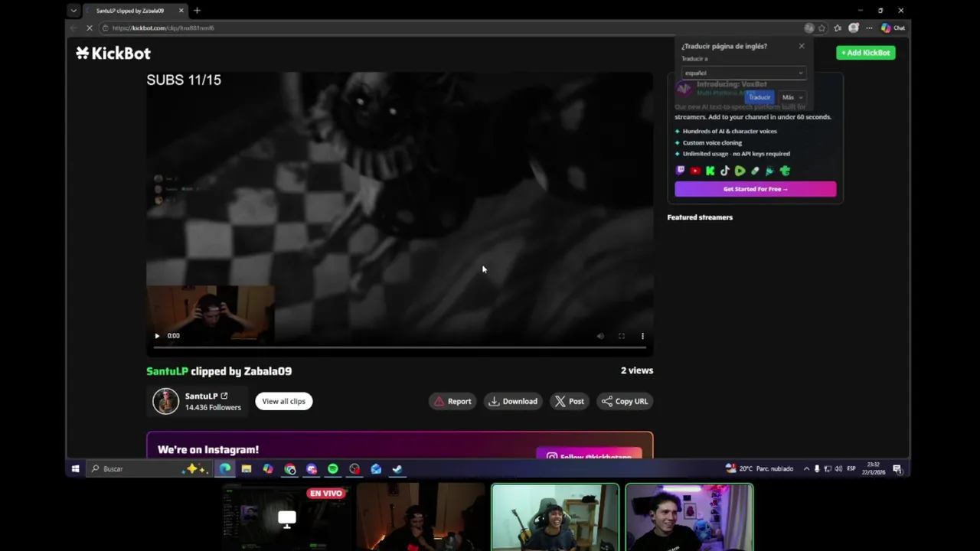Viewport: 980px width, 551px height.
Task: Select the EN VIVO stream thumbnail
Action: point(286,517)
